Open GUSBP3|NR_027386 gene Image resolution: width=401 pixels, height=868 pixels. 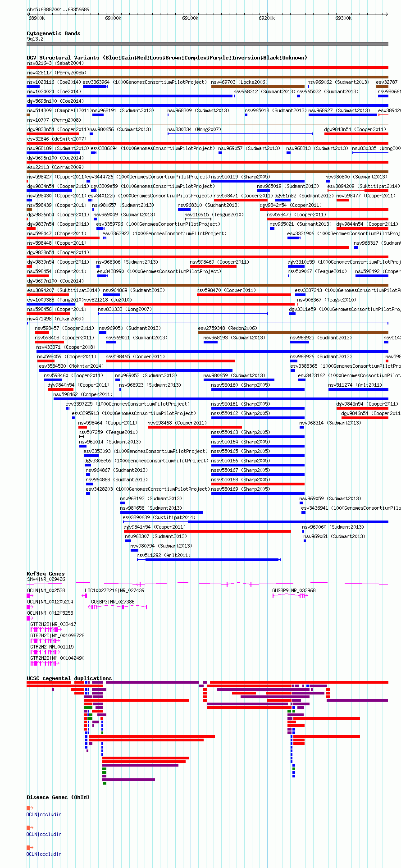point(113,602)
